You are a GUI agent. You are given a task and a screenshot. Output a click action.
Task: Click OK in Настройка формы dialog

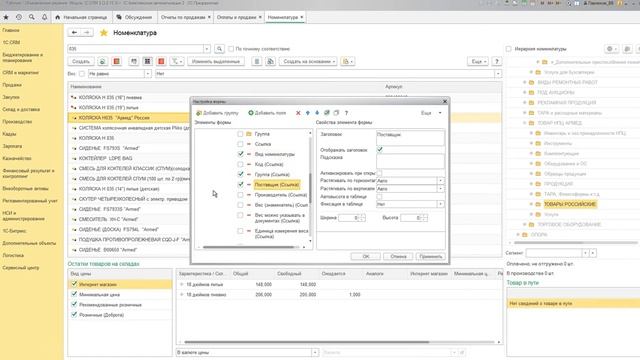point(366,257)
